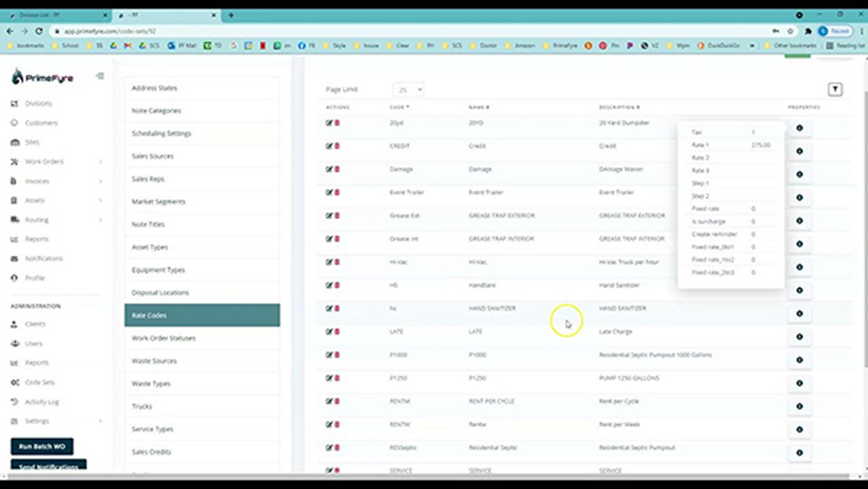Go to Customers in the sidebar
This screenshot has width=868, height=489.
point(41,123)
